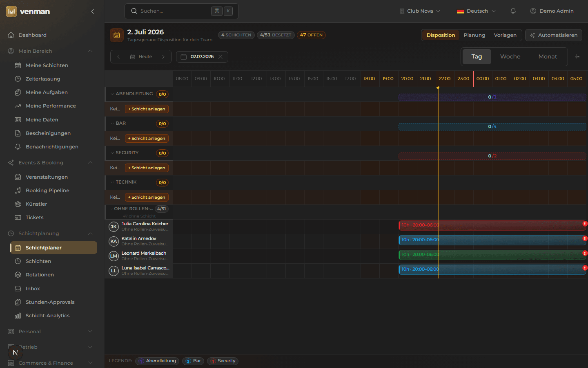Image resolution: width=588 pixels, height=368 pixels.
Task: Click orange calendar icon beside 2. Juli 2026
Action: [x=117, y=35]
